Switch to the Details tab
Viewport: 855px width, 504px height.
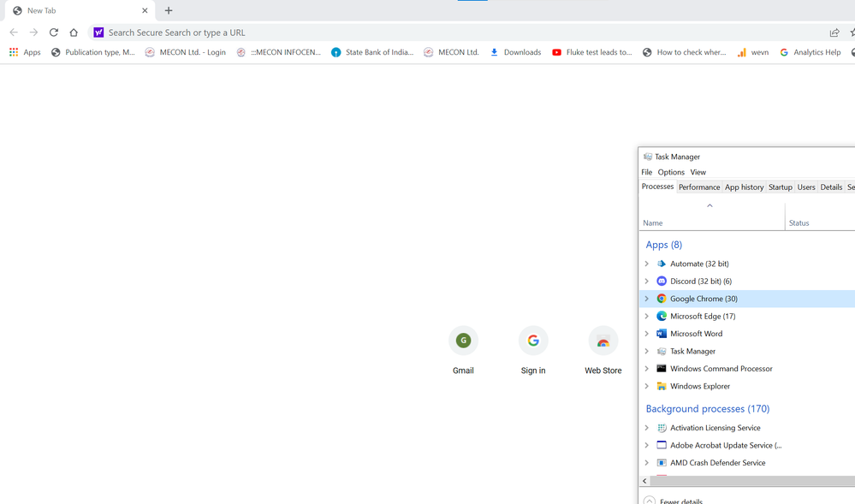[x=831, y=187]
